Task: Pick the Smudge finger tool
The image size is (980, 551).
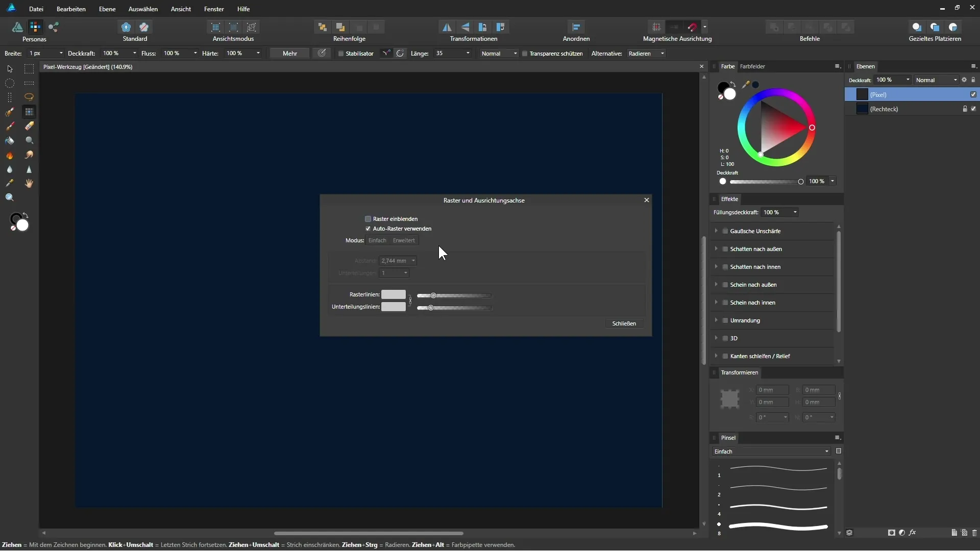Action: [29, 155]
